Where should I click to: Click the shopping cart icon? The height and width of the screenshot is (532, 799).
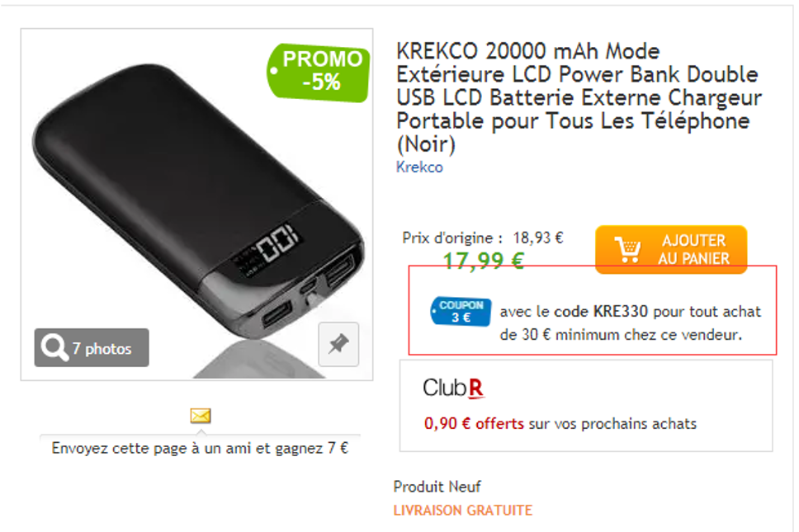pyautogui.click(x=628, y=249)
